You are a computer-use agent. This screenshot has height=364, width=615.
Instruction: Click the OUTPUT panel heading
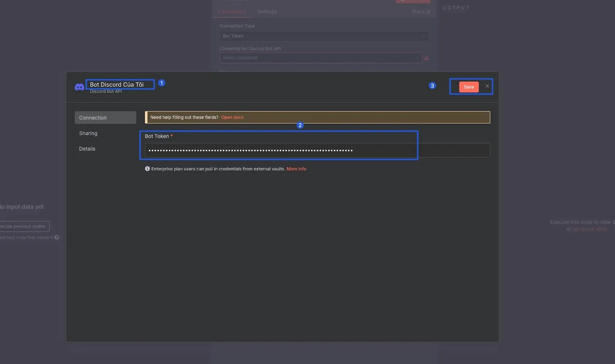(x=456, y=8)
